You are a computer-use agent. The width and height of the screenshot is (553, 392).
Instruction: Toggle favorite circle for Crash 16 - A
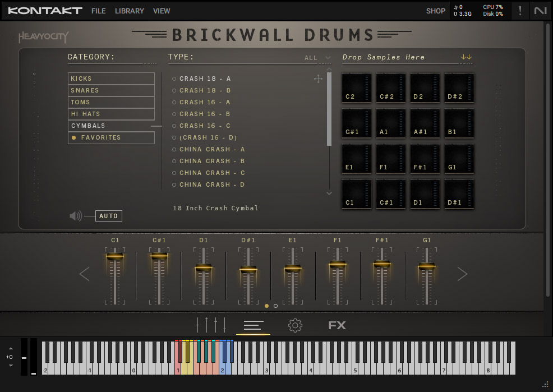[x=174, y=102]
